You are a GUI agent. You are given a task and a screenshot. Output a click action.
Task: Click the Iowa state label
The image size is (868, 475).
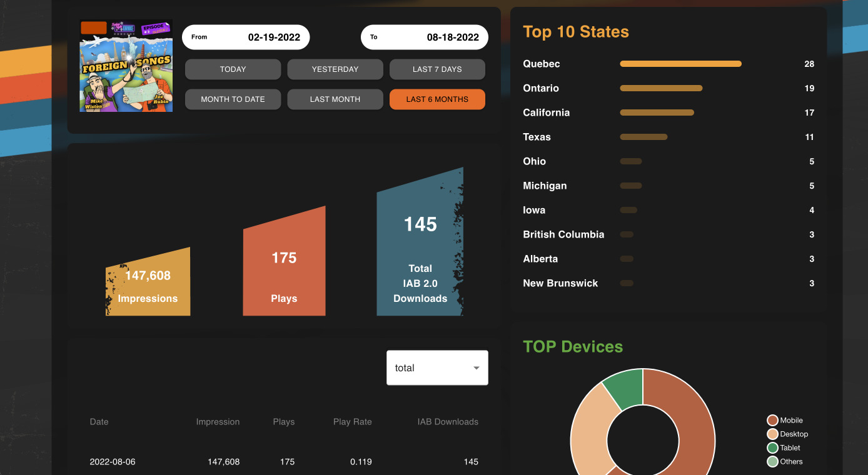[x=534, y=210]
